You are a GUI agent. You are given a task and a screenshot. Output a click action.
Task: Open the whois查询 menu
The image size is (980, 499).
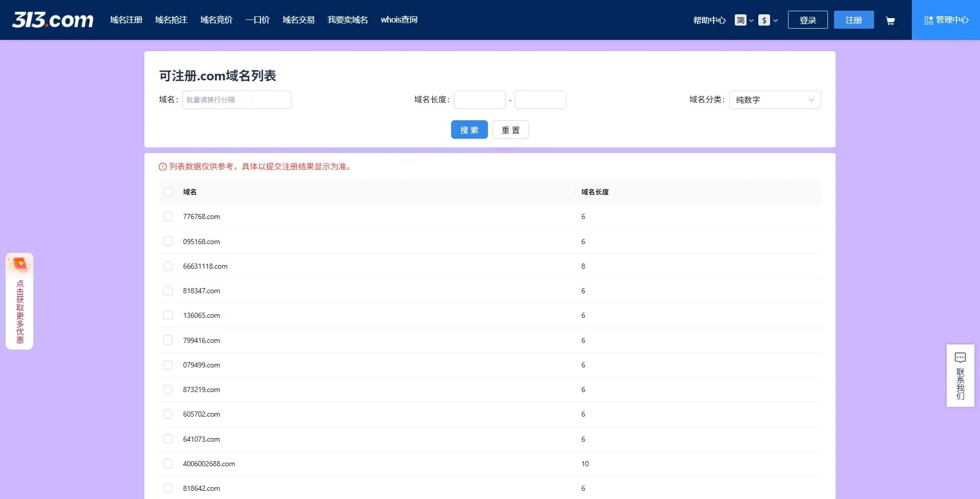point(399,19)
